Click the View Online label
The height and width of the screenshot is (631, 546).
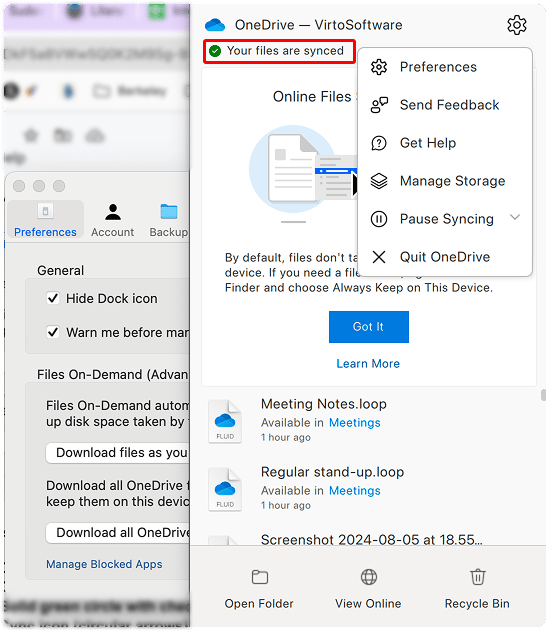point(368,604)
